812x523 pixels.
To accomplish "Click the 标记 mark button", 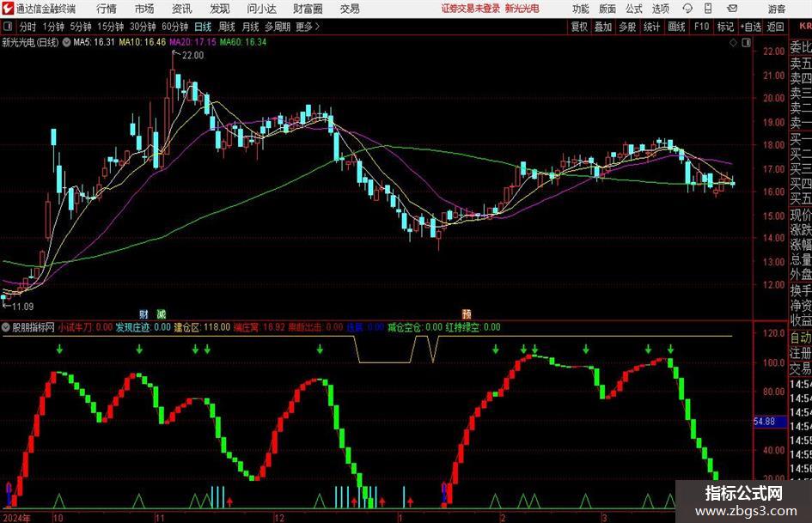I will click(725, 27).
